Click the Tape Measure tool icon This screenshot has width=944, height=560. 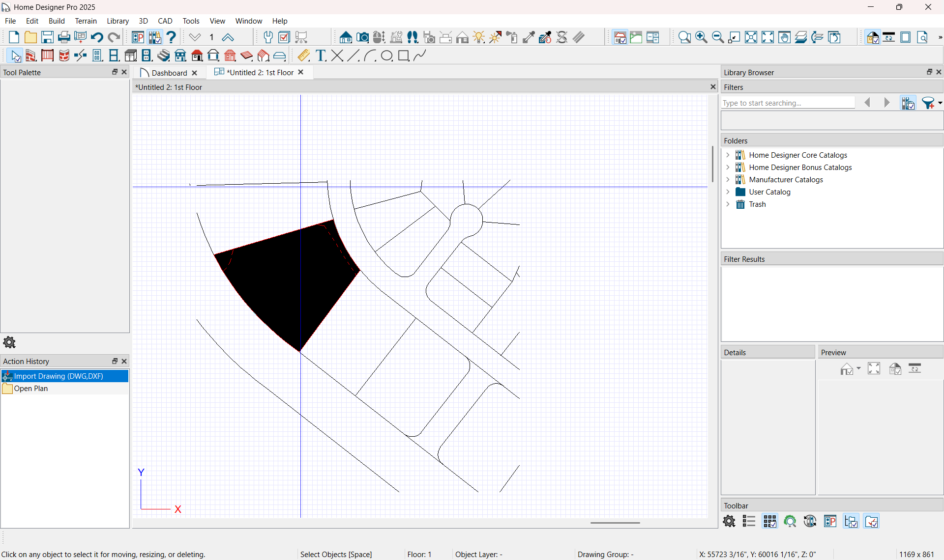tap(303, 56)
